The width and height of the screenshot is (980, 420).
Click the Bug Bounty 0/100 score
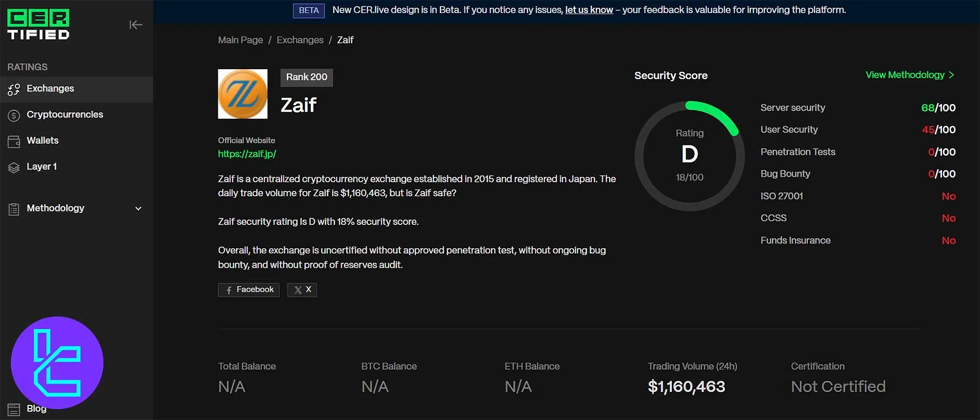click(942, 174)
